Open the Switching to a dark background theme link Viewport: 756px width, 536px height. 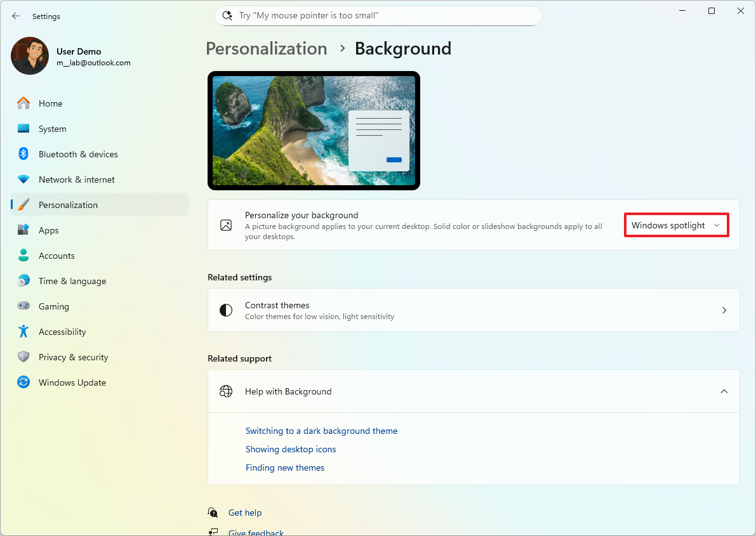coord(321,431)
